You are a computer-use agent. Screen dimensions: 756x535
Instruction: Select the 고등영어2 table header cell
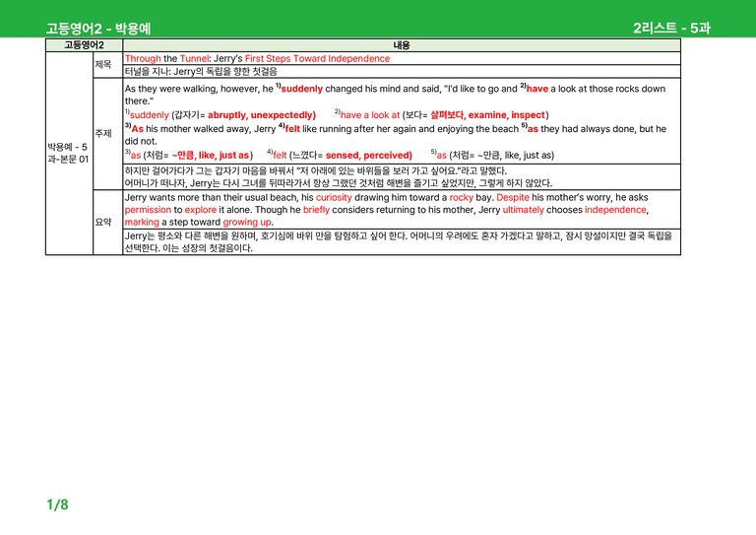coord(84,45)
